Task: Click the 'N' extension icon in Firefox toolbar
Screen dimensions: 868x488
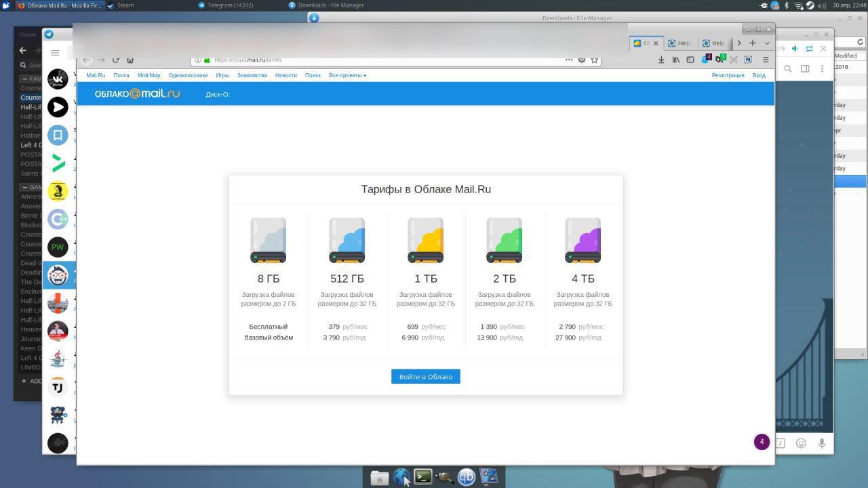Action: tap(748, 60)
